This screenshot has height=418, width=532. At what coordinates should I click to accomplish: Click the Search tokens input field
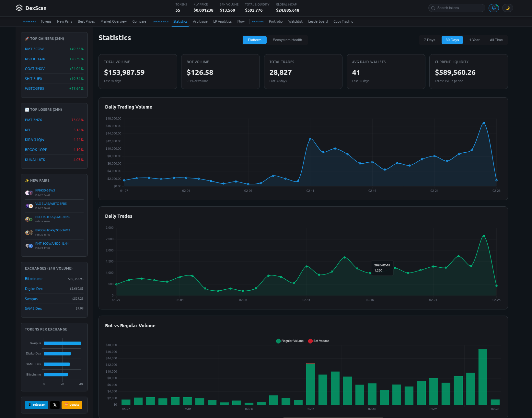(x=458, y=8)
